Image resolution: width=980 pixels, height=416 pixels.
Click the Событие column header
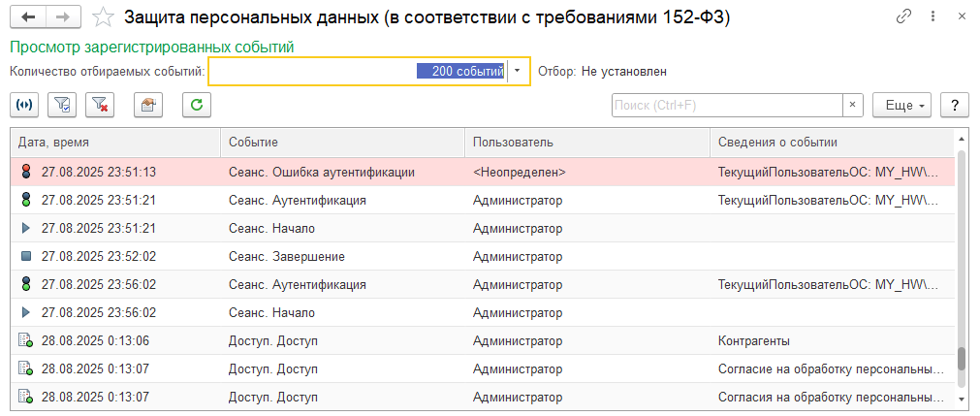[341, 143]
